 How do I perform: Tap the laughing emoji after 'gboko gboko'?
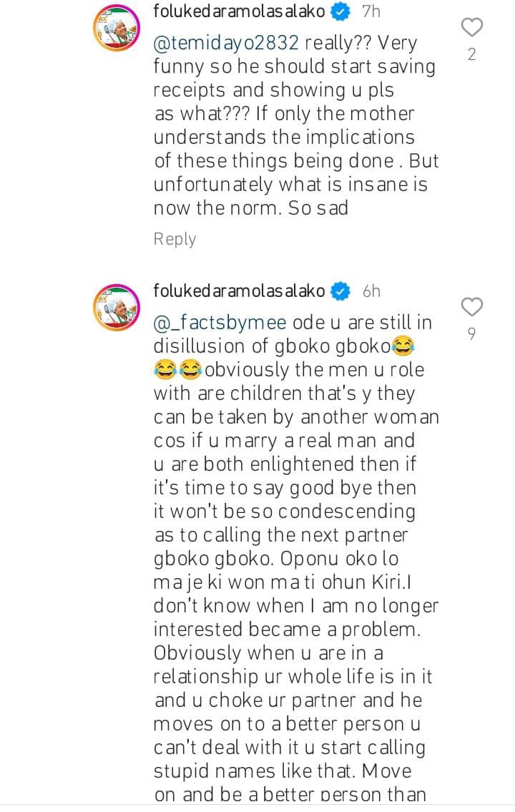pos(403,347)
